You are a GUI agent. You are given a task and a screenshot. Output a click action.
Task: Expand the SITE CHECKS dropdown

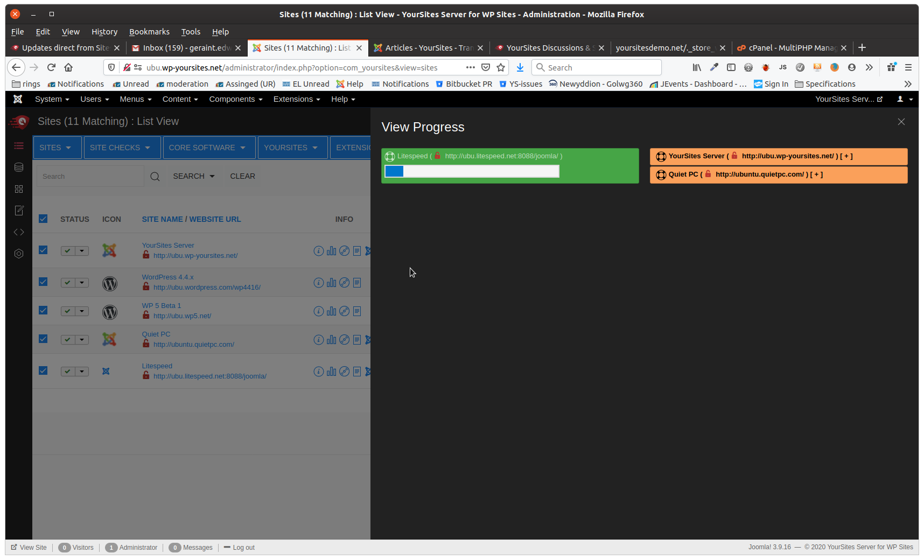[x=122, y=148]
